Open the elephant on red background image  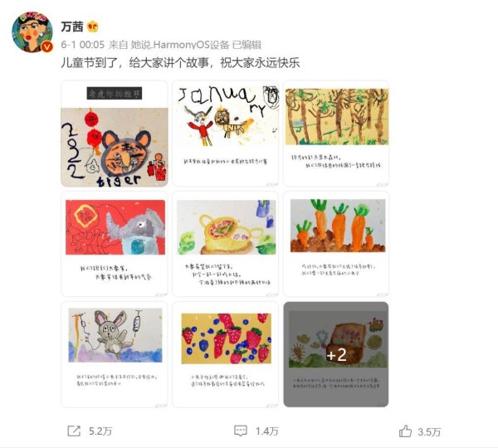pyautogui.click(x=115, y=244)
